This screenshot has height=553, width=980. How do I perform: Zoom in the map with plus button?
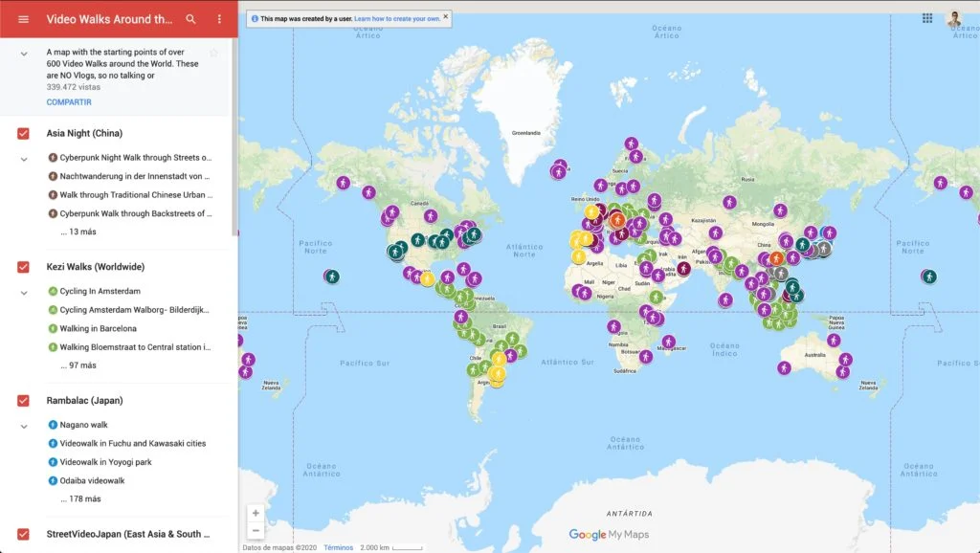[256, 513]
